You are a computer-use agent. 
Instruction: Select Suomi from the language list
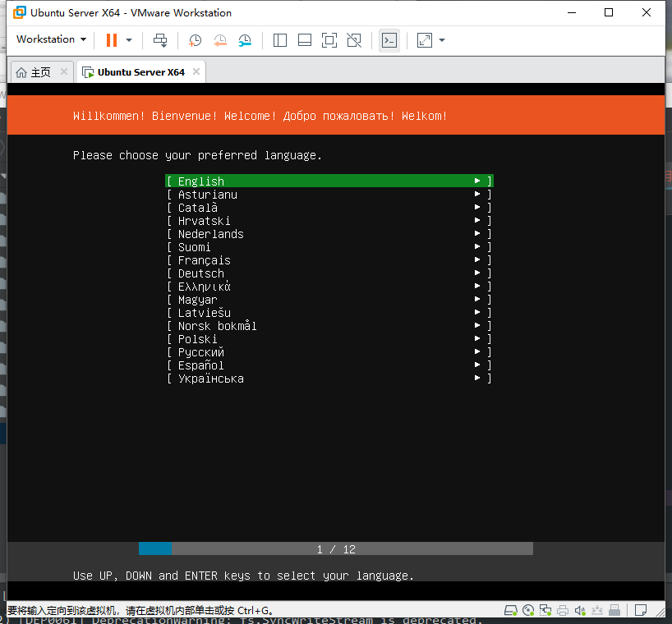tap(329, 247)
